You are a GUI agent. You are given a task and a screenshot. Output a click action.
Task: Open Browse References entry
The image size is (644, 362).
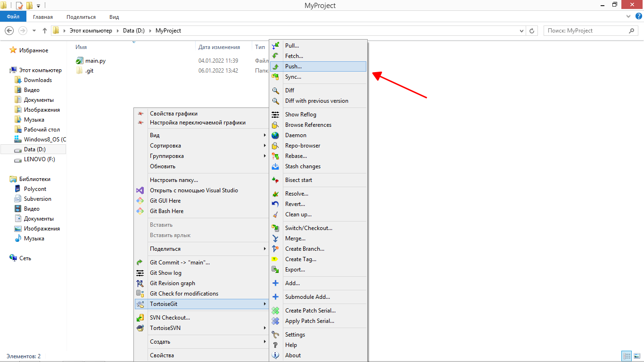318,125
